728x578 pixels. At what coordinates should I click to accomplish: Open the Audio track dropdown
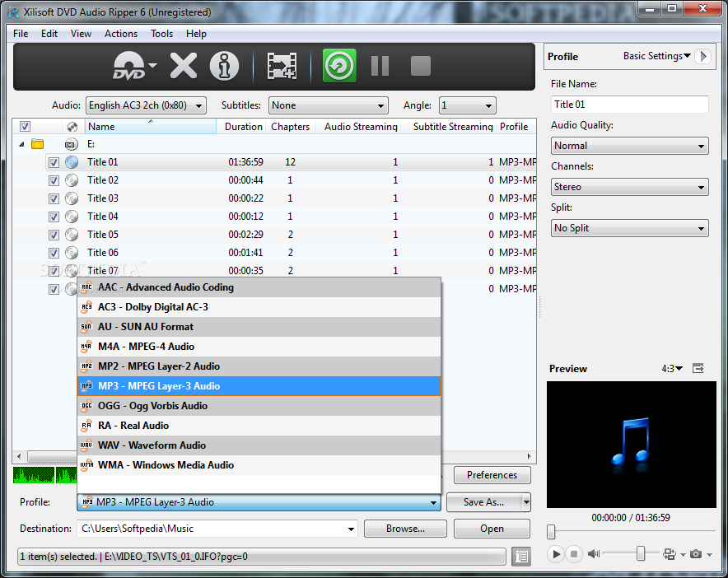coord(146,105)
